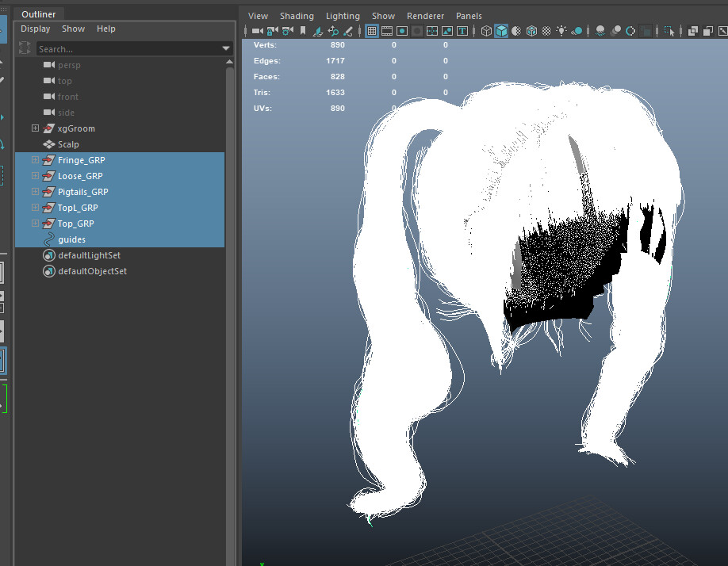The image size is (728, 566).
Task: Enable use all lights in viewport
Action: pyautogui.click(x=561, y=31)
